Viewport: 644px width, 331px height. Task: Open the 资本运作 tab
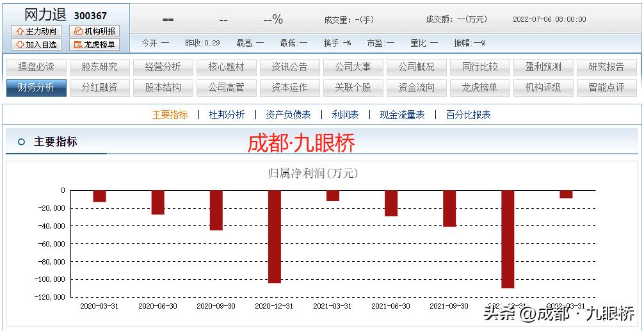[290, 88]
